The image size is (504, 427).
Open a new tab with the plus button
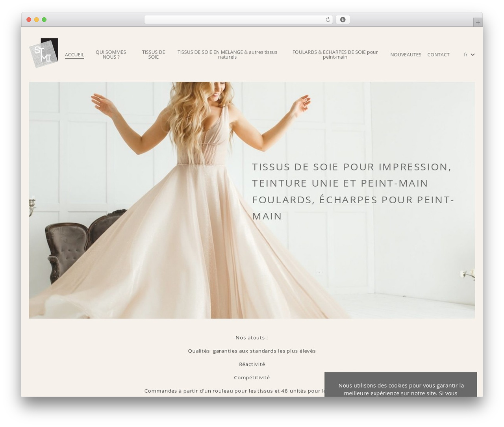click(x=478, y=22)
